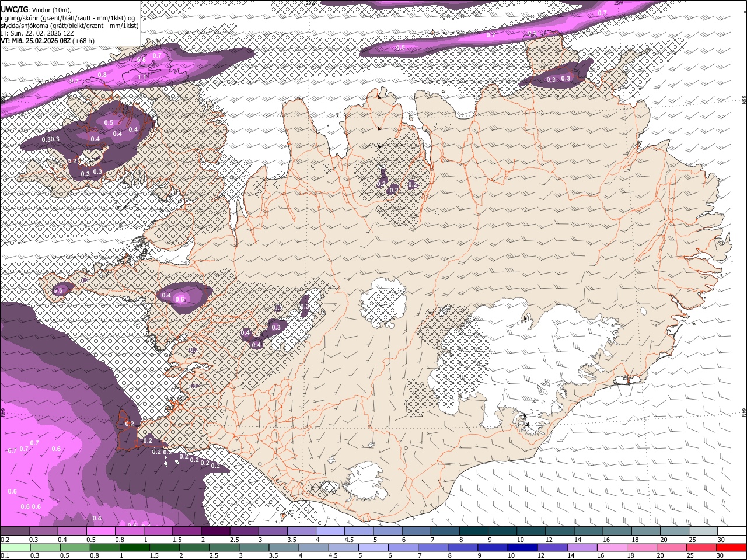
Task: Select the pale lavender 4–4.5 swatch in upper legend
Action: point(330,531)
